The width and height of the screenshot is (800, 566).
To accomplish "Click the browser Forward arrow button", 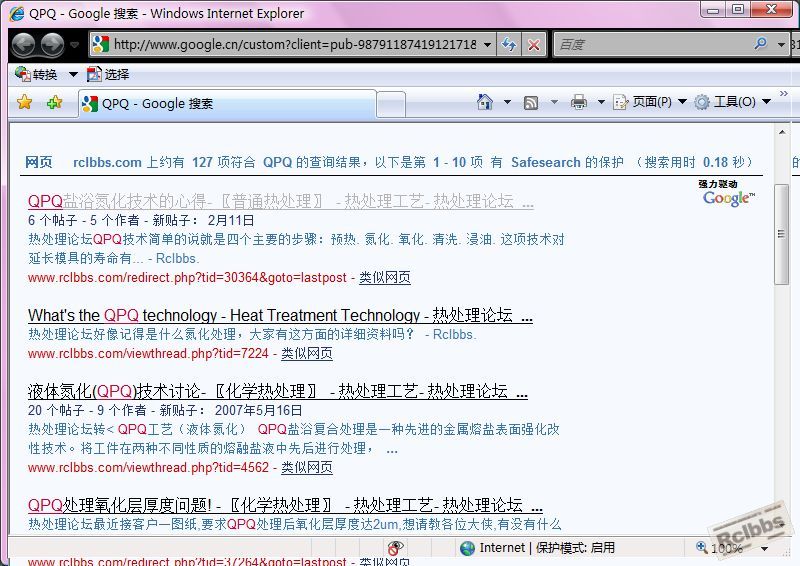I will [53, 45].
